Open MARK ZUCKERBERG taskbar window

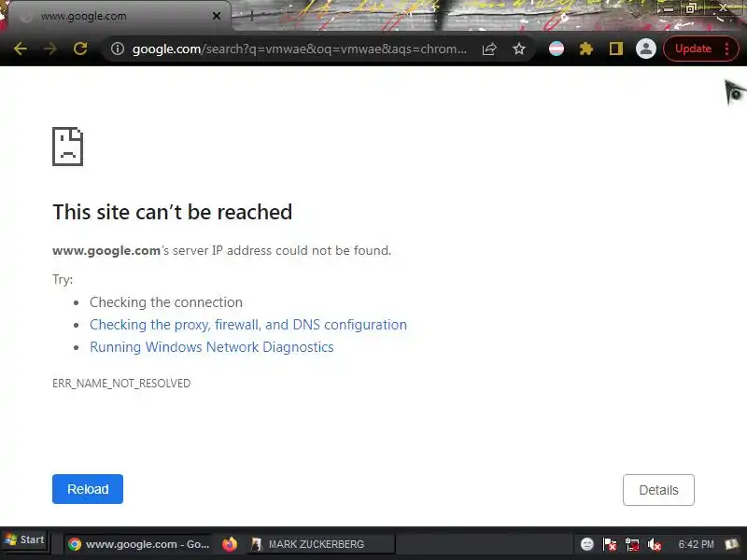pos(321,544)
